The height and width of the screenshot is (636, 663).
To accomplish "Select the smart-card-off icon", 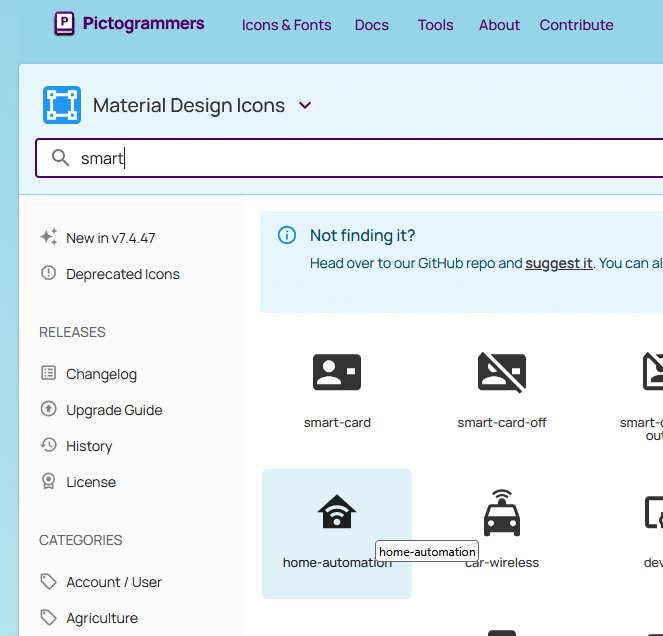I will (x=502, y=372).
